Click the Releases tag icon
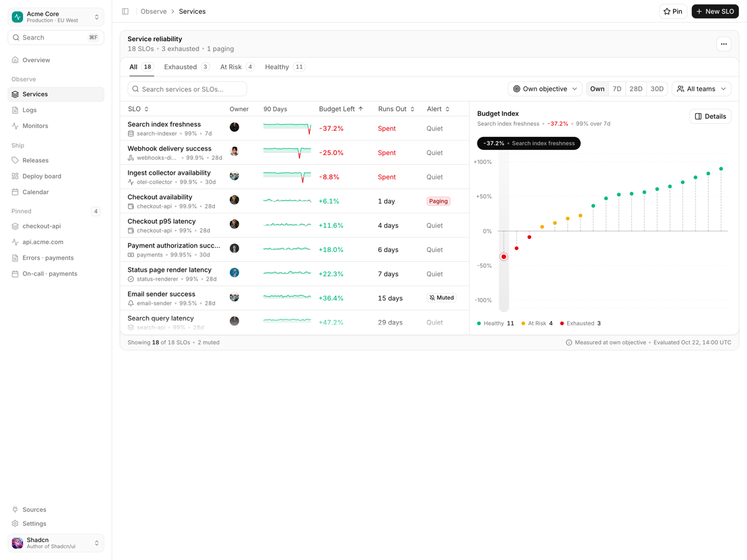 (x=16, y=161)
